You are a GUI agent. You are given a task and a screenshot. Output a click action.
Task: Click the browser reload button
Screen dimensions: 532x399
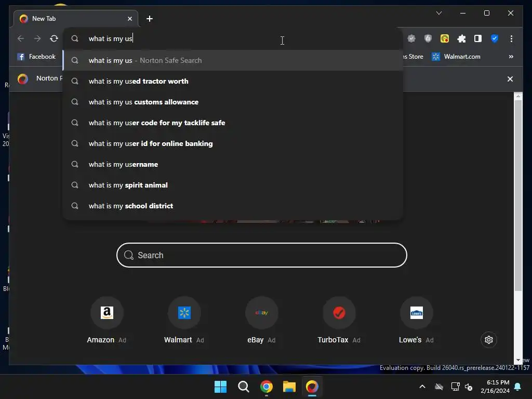coord(54,38)
